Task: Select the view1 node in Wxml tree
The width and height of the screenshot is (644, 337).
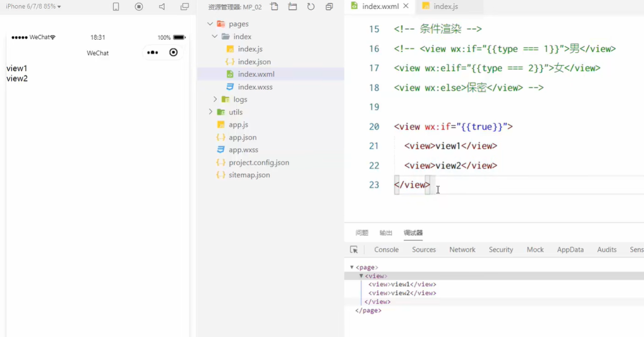Action: 402,284
